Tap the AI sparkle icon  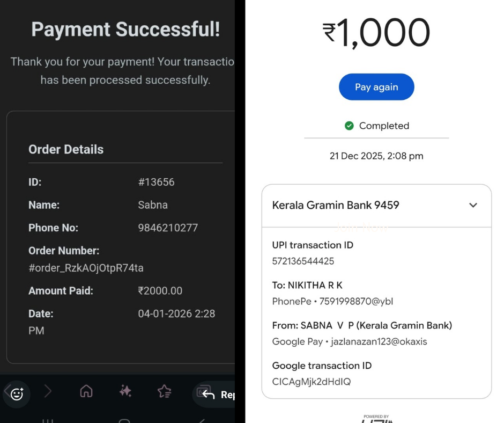click(x=125, y=391)
